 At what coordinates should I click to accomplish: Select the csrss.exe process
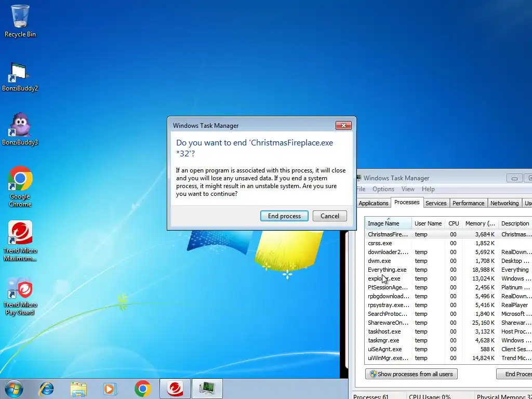coord(448,243)
